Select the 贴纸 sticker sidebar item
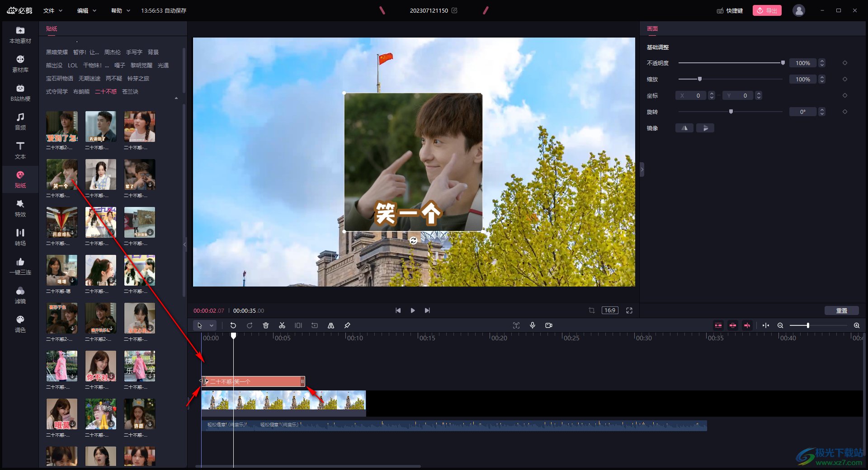 point(20,180)
